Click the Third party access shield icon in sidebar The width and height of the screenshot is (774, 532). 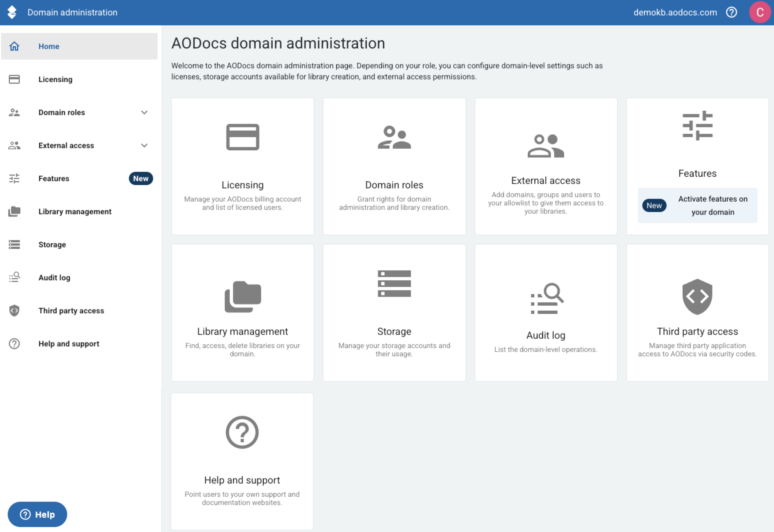coord(14,310)
